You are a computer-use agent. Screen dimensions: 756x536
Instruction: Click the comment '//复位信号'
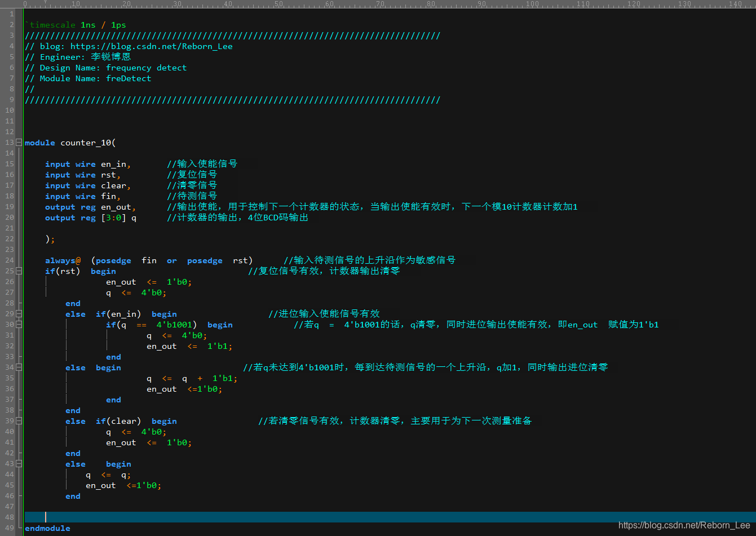[x=192, y=175]
